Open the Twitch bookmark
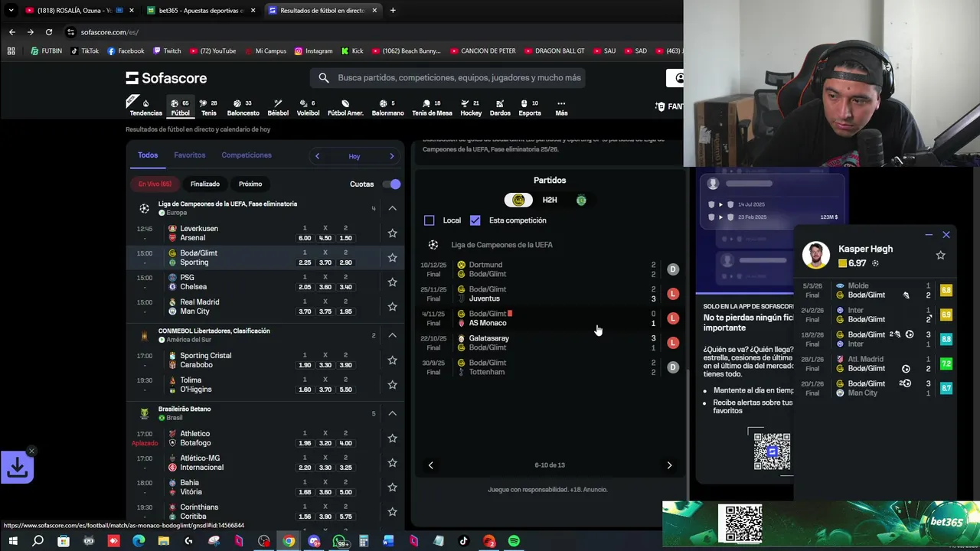This screenshot has height=551, width=980. (x=167, y=51)
